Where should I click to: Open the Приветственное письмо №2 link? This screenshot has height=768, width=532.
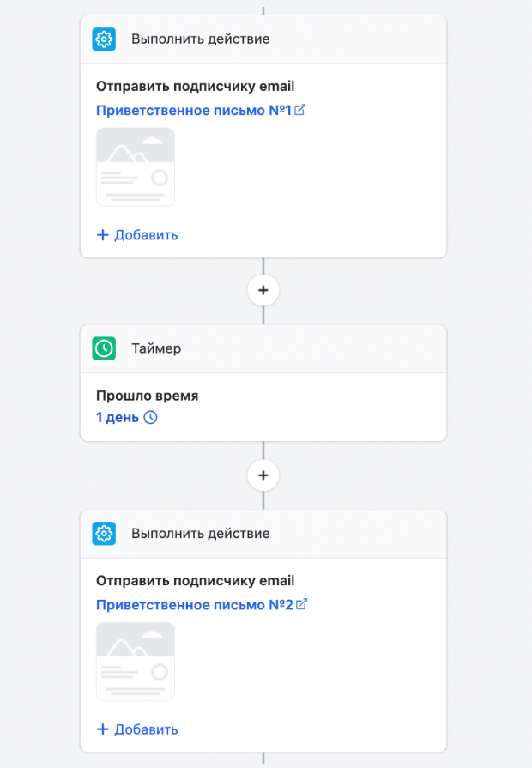(x=194, y=605)
